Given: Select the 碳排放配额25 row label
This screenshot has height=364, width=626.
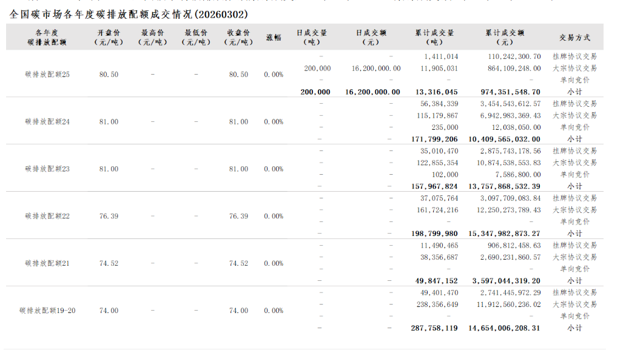Looking at the screenshot, I should (47, 74).
